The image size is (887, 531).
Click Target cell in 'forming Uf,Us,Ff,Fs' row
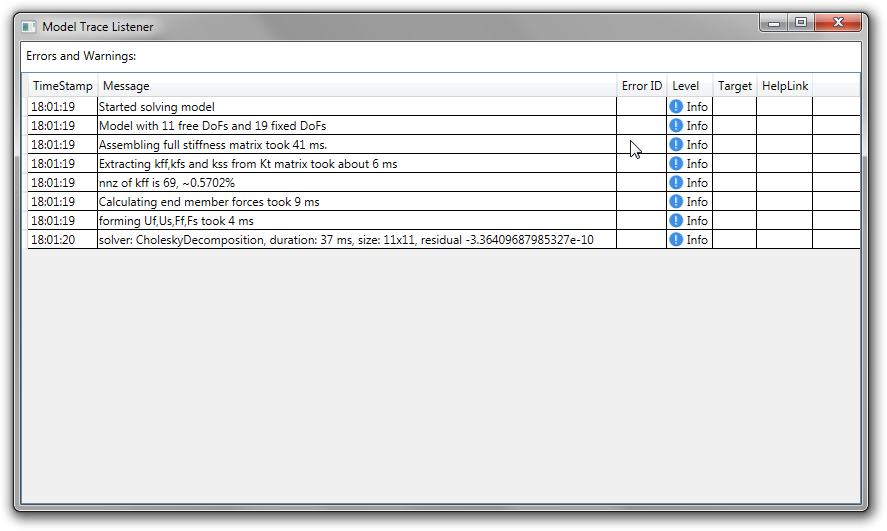(734, 221)
